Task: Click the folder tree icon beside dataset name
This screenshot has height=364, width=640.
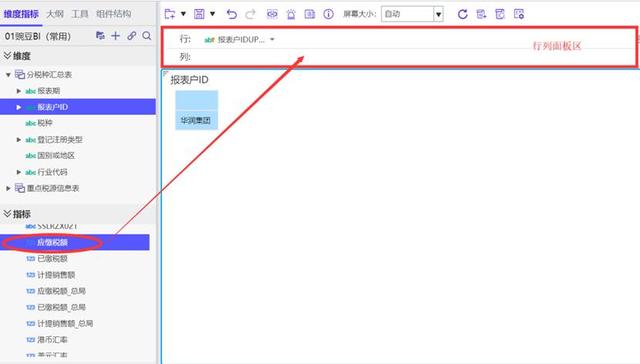Action: (x=100, y=36)
